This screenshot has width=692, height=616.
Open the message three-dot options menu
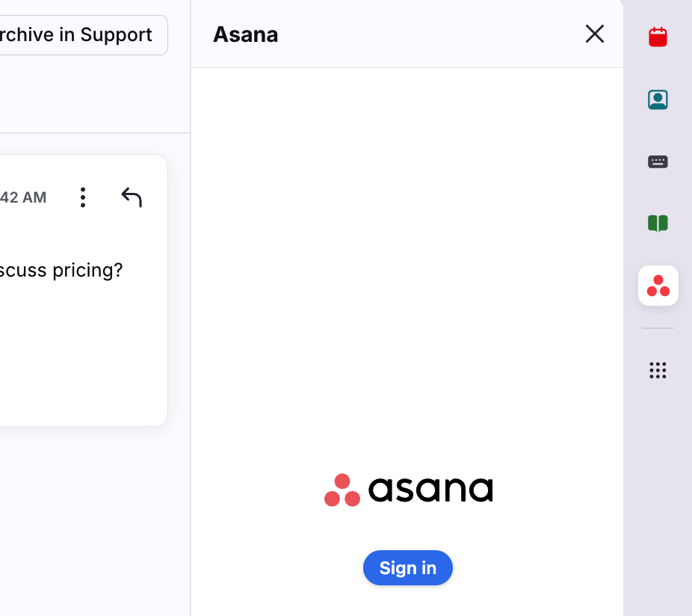click(x=83, y=197)
